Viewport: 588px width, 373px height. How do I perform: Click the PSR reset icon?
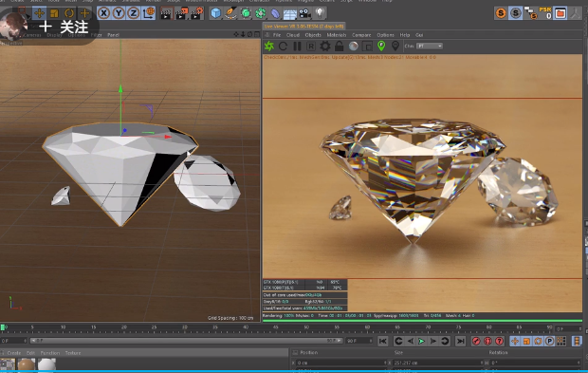(x=545, y=13)
